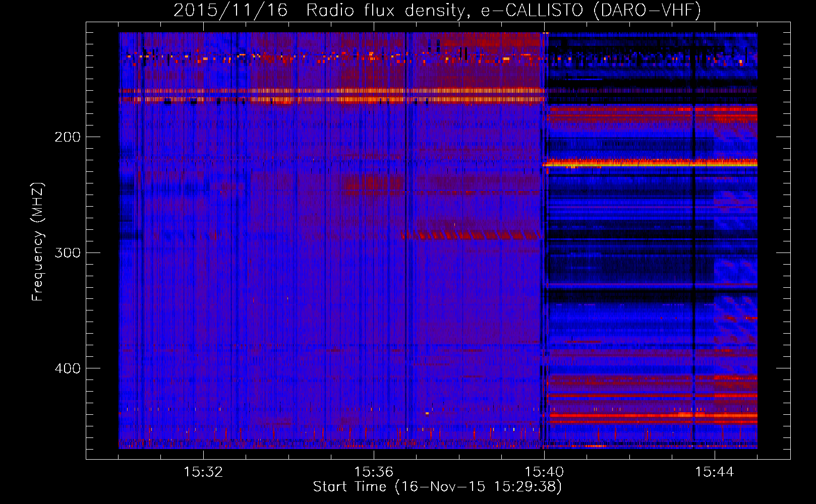Image resolution: width=816 pixels, height=504 pixels.
Task: Click the 15:32 time tick label
Action: coord(203,472)
